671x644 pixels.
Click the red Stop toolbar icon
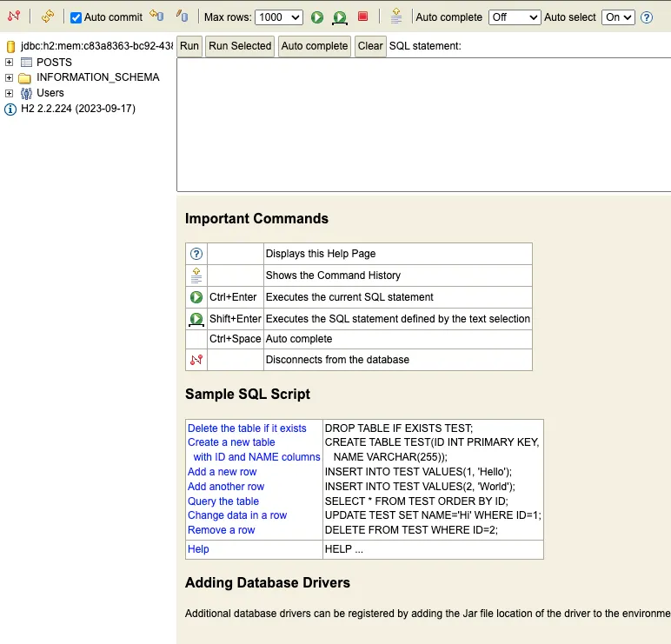pyautogui.click(x=363, y=17)
